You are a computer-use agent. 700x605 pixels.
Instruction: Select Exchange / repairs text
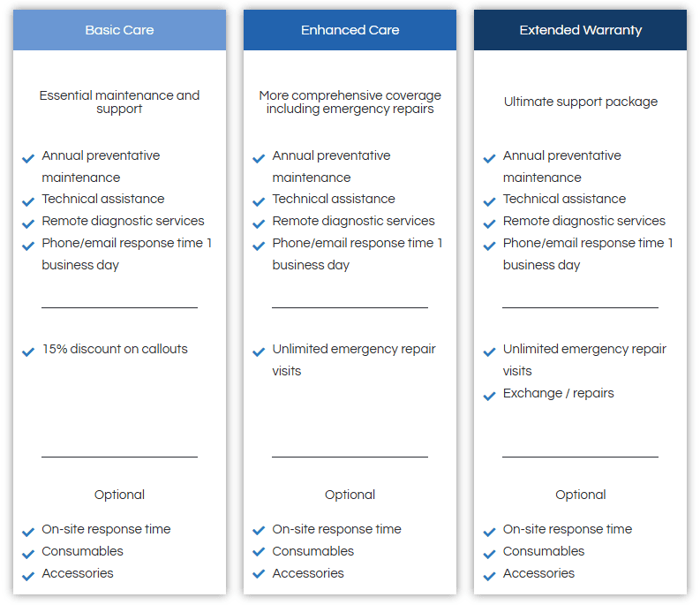[x=558, y=393]
